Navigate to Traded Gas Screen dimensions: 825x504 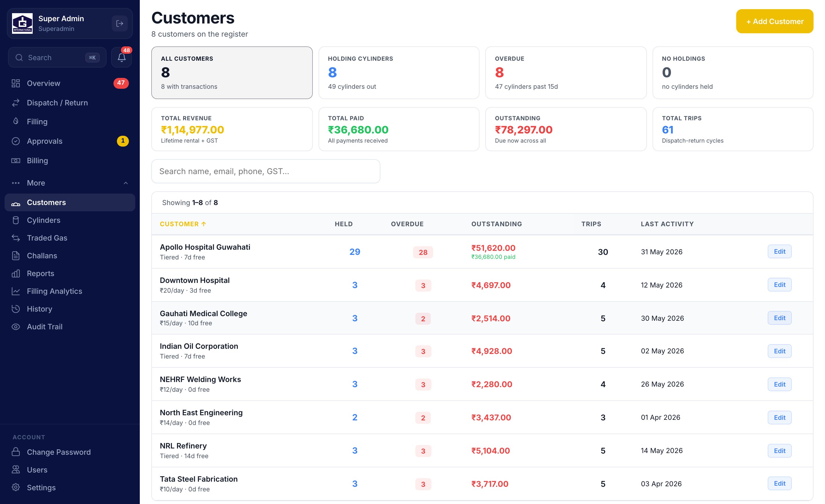[70, 238]
